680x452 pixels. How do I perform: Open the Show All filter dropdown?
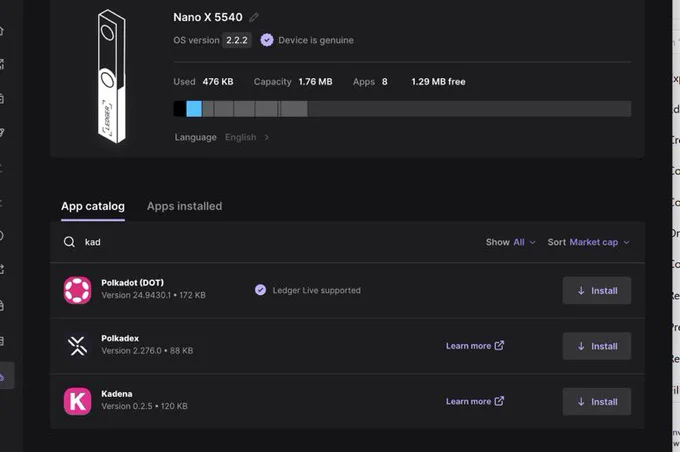pyautogui.click(x=511, y=242)
